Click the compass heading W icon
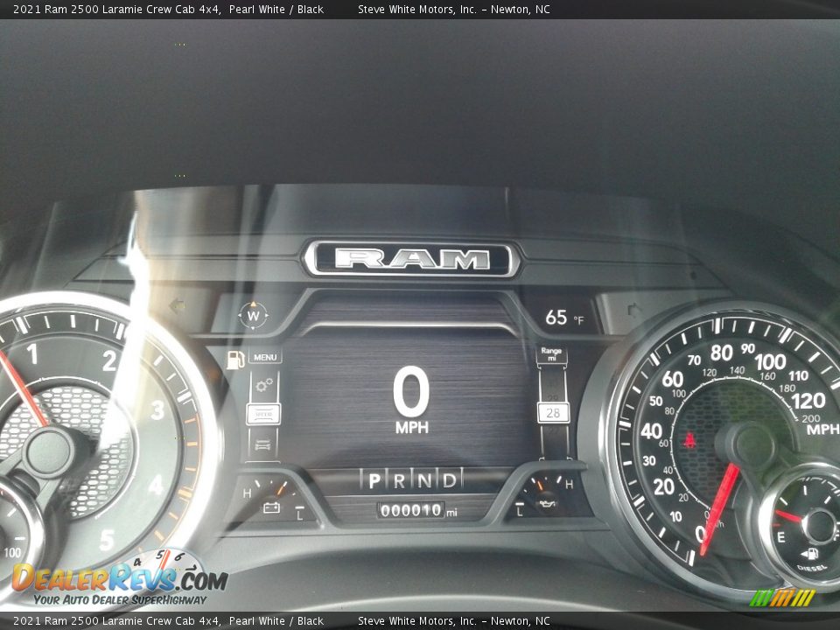Viewport: 840px width, 630px height. tap(253, 316)
